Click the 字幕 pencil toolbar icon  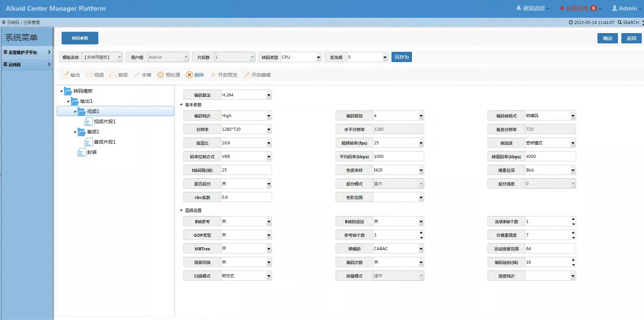pos(137,75)
